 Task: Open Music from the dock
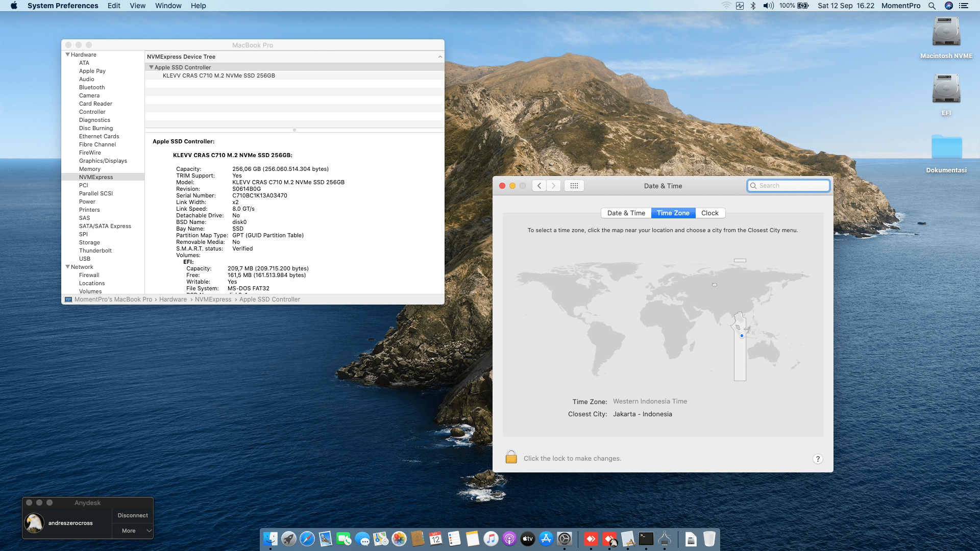[491, 539]
